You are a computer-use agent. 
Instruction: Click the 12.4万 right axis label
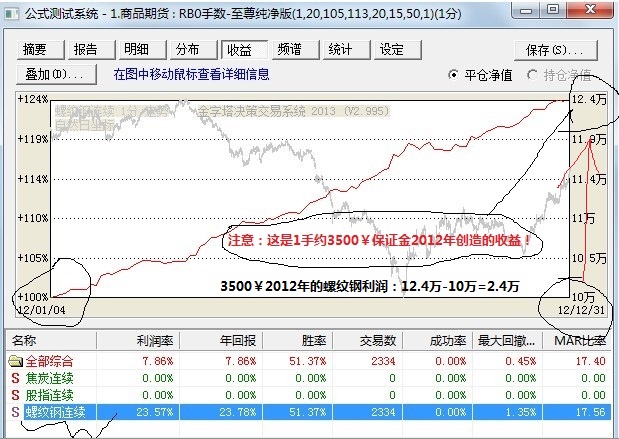pyautogui.click(x=589, y=99)
